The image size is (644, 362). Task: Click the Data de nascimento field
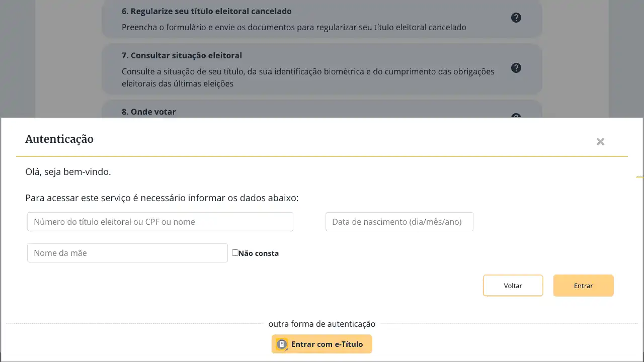click(399, 222)
